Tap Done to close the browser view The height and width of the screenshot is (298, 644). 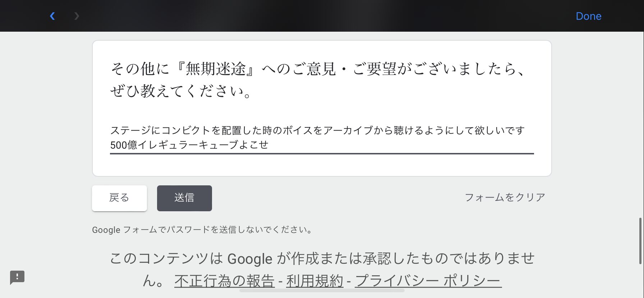[588, 16]
